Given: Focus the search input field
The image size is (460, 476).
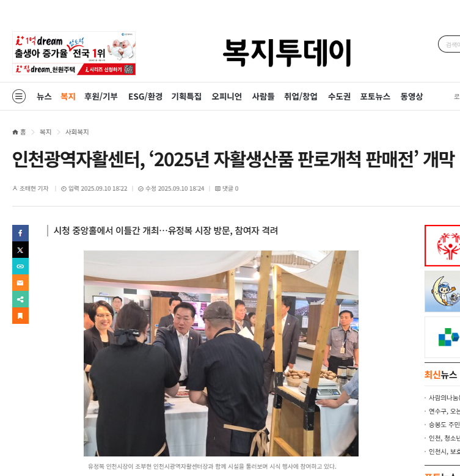Looking at the screenshot, I should tap(451, 45).
